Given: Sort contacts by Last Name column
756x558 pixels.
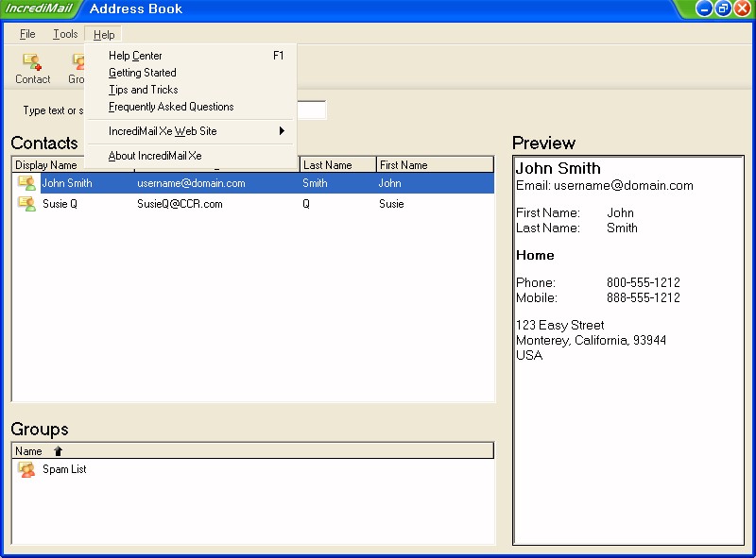Looking at the screenshot, I should click(x=337, y=165).
